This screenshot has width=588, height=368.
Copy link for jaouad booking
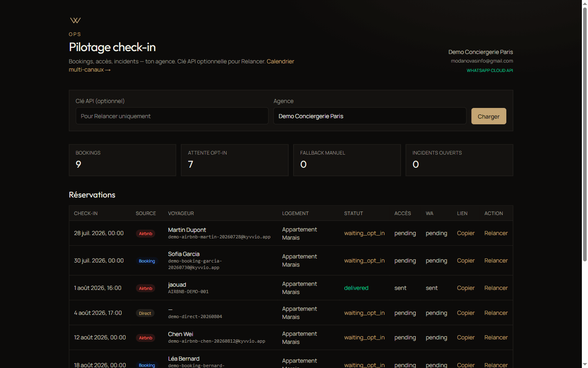(x=465, y=288)
